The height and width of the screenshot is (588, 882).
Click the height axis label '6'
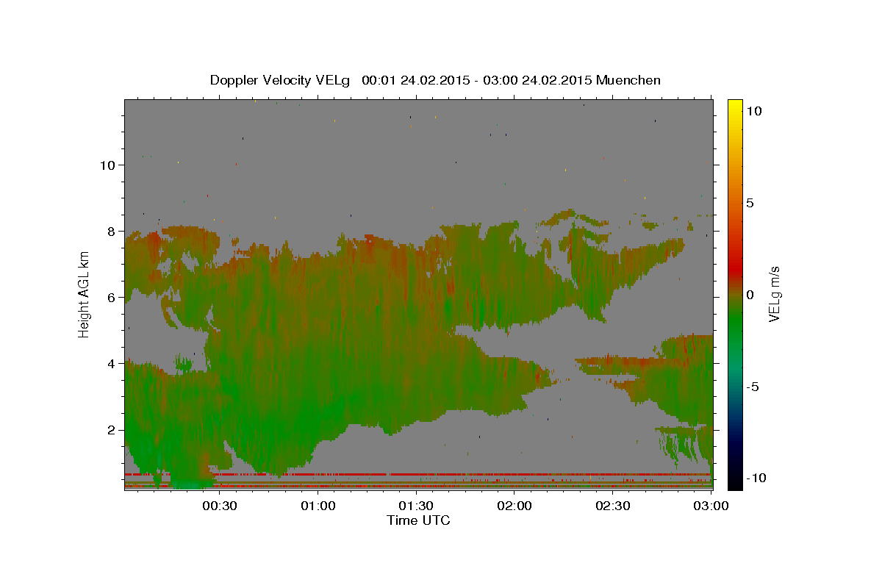click(x=111, y=297)
